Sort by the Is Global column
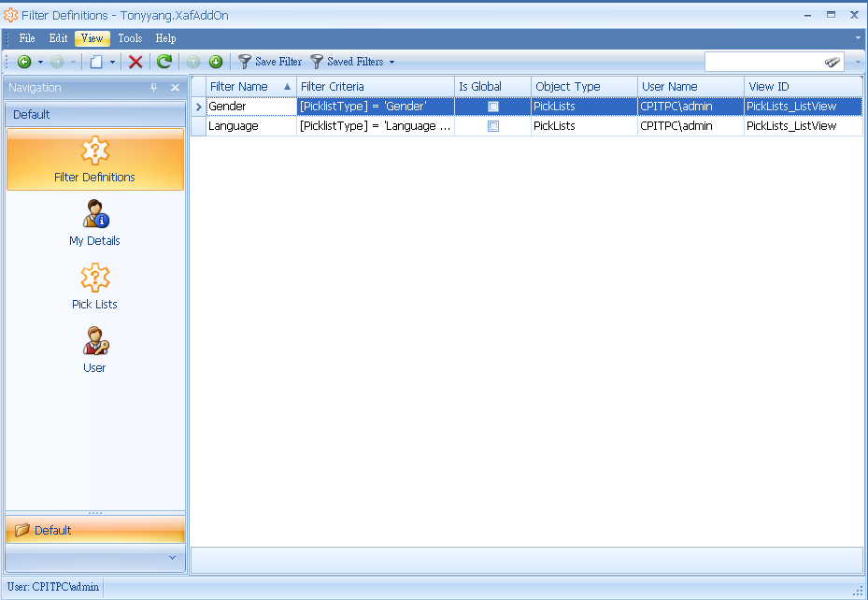This screenshot has width=868, height=600. click(x=492, y=86)
